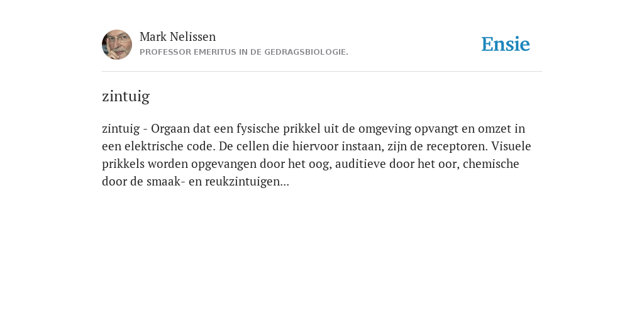The height and width of the screenshot is (322, 644).
Task: Open the Ensie logo link
Action: 506,44
